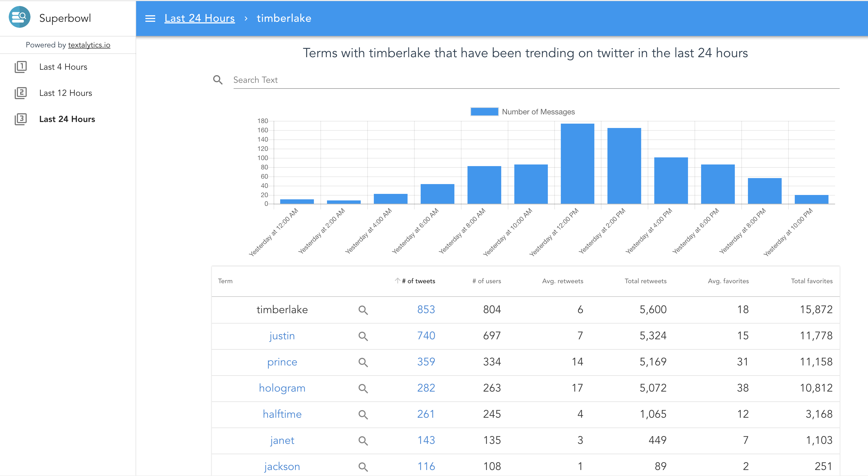Click the "1" icon beside Last 4 Hours
This screenshot has width=868, height=476.
click(x=21, y=66)
